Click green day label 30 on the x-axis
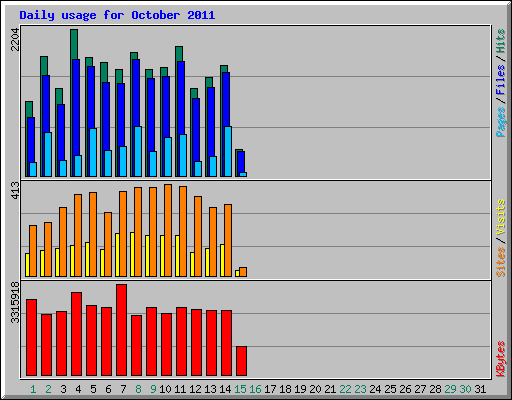The image size is (512, 400). pyautogui.click(x=465, y=389)
